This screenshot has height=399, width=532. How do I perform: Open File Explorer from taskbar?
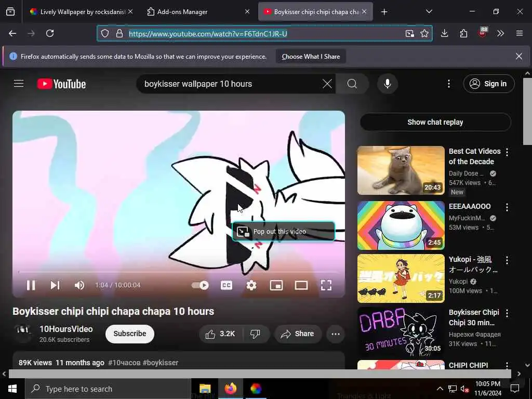click(205, 389)
